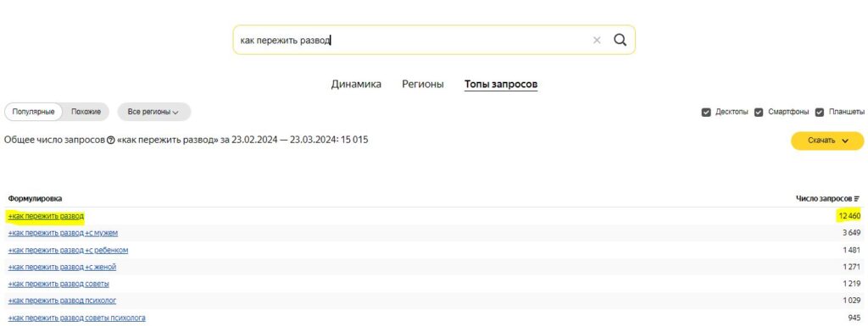
Task: Open the link +как пережить развод +с ребенком
Action: (x=68, y=251)
